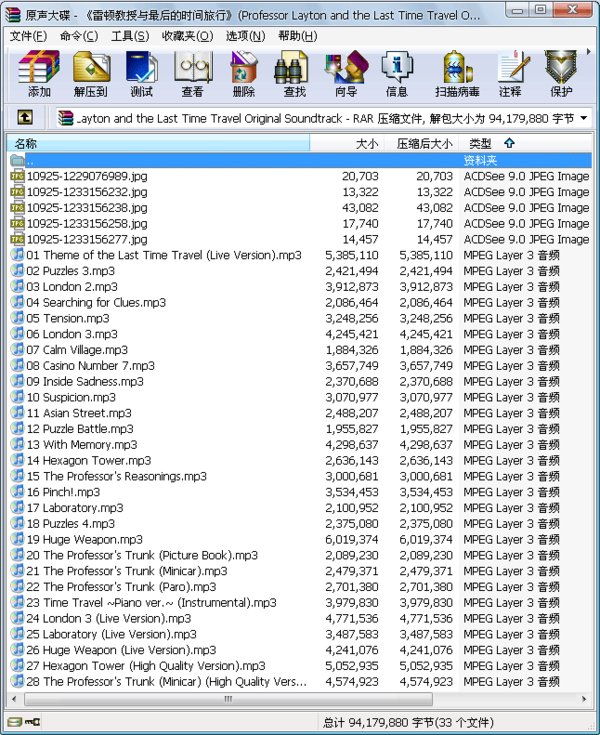Sort by the 类型 column header
This screenshot has width=600, height=735.
[525, 143]
